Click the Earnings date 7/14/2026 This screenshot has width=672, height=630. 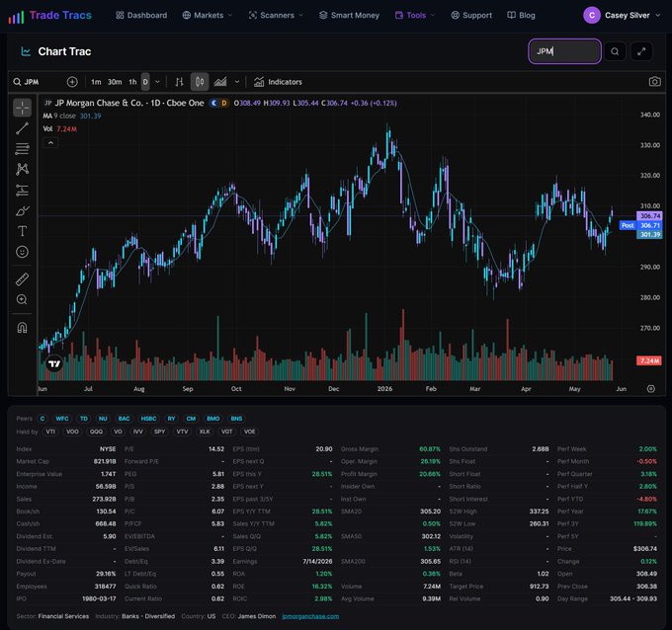pos(317,562)
